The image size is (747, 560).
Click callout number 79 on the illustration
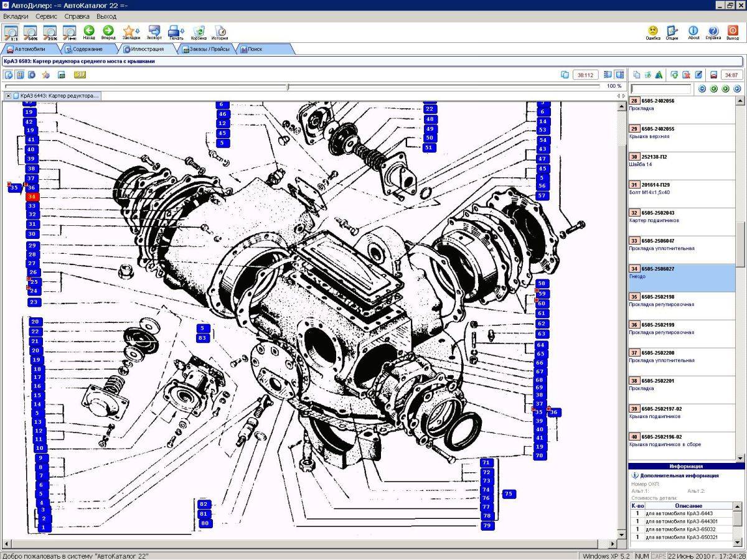pos(487,526)
